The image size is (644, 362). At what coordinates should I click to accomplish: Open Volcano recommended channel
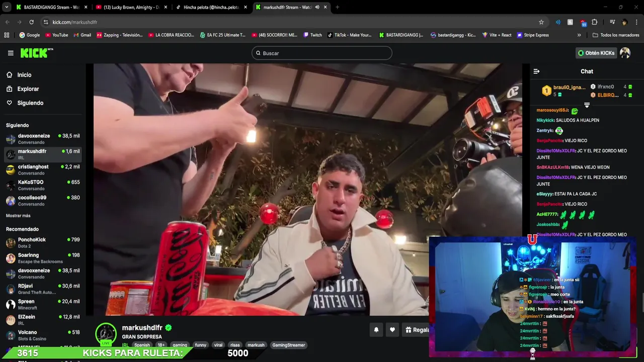click(43, 335)
